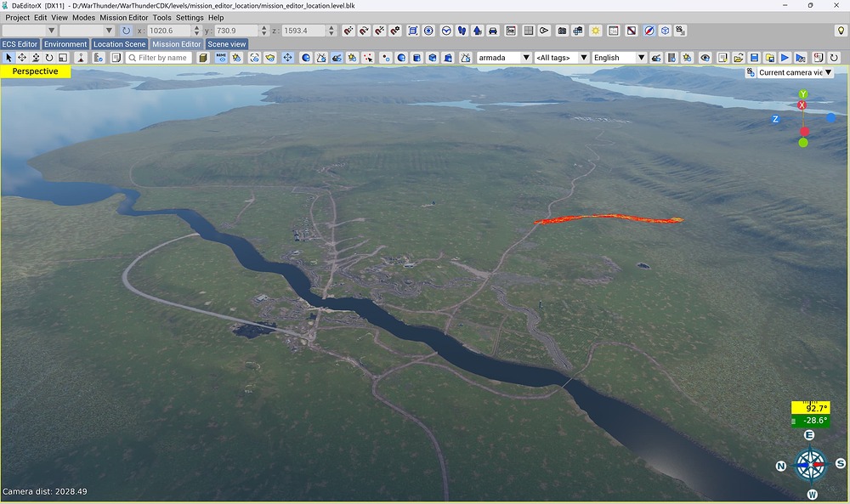This screenshot has width=850, height=504.
Task: Open the English language dropdown
Action: (619, 58)
